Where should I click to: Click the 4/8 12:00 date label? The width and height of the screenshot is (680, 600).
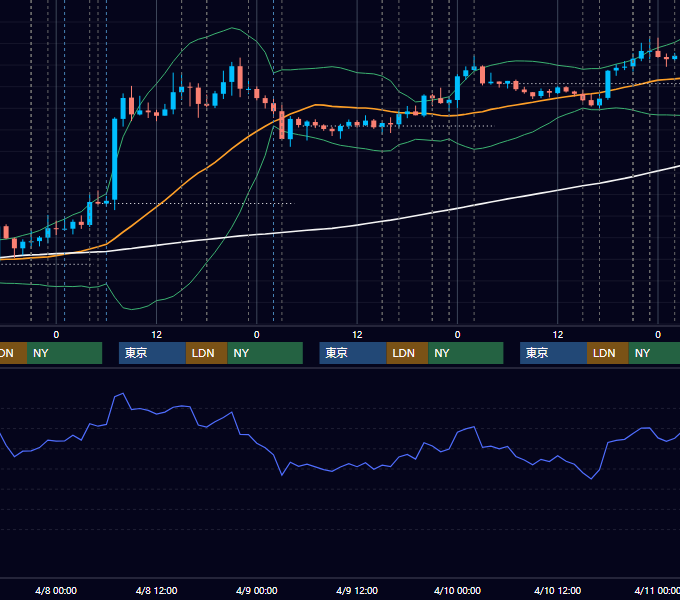(157, 590)
